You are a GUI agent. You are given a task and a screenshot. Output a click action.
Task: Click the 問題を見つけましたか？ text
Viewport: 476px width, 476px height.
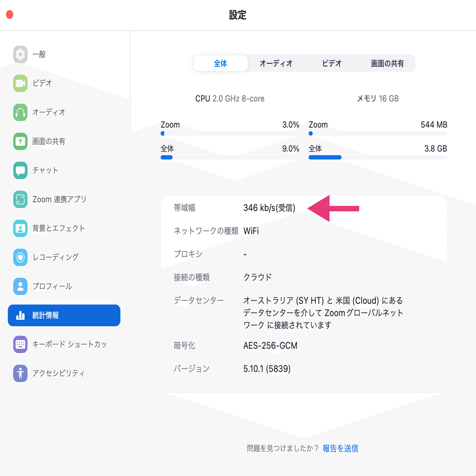[x=283, y=448]
